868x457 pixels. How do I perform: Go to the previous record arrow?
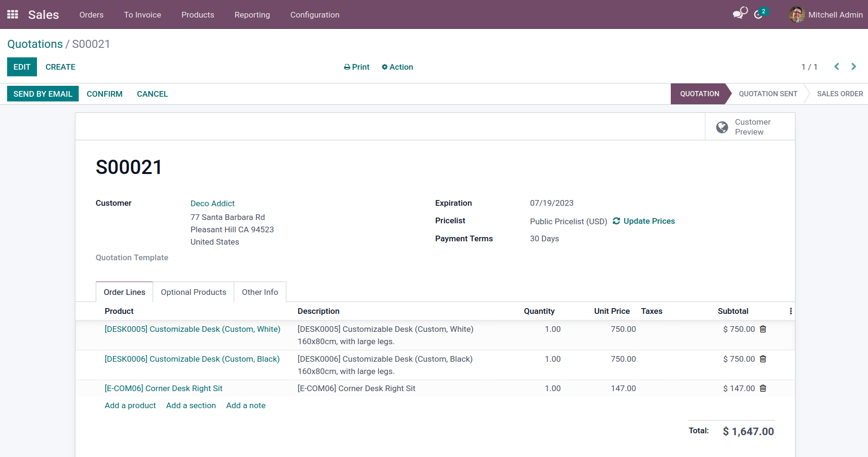point(837,67)
